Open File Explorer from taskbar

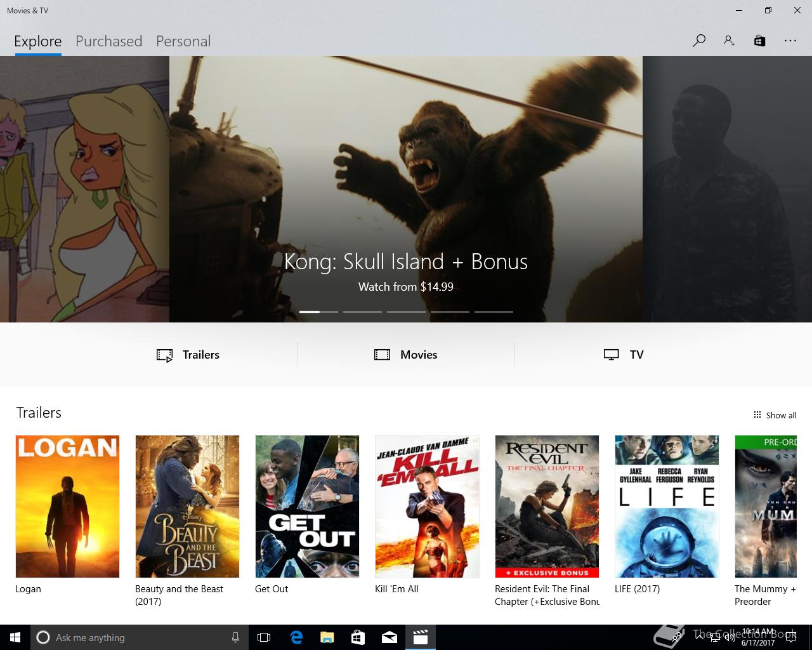click(327, 637)
